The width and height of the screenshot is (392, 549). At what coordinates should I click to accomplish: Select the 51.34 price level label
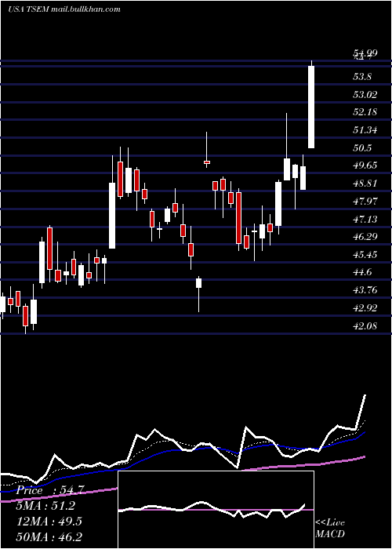[365, 130]
